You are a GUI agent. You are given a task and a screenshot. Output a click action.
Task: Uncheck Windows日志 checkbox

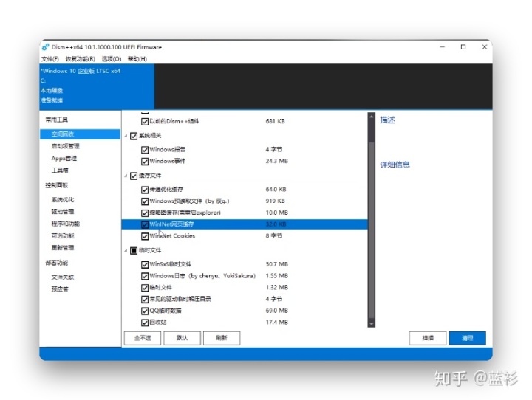click(145, 276)
